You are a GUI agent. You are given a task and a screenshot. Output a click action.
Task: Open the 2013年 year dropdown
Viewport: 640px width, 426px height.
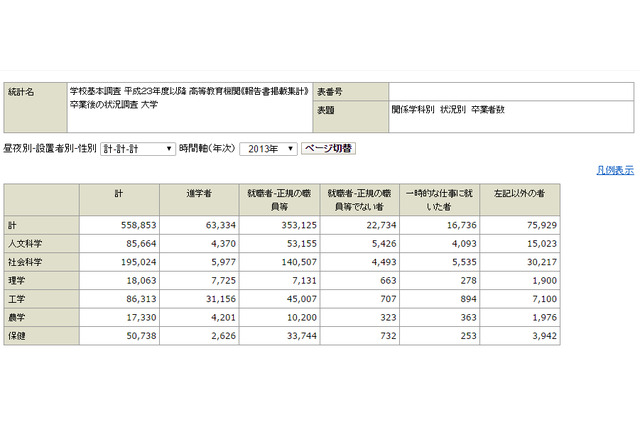click(268, 149)
